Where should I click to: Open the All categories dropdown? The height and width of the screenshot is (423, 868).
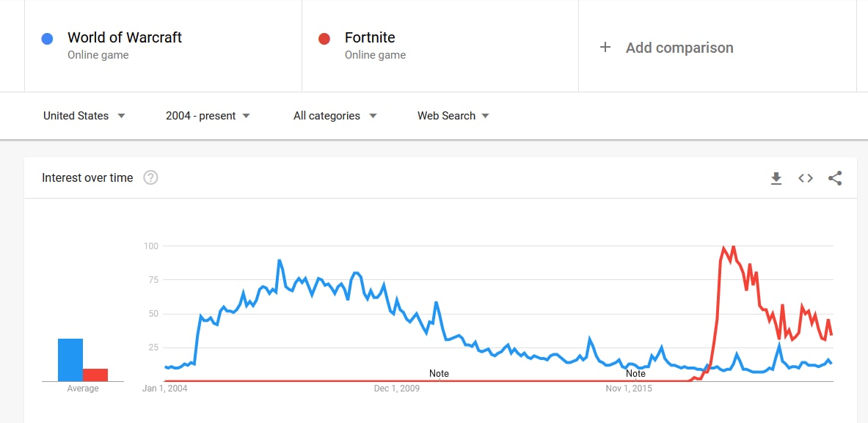335,116
